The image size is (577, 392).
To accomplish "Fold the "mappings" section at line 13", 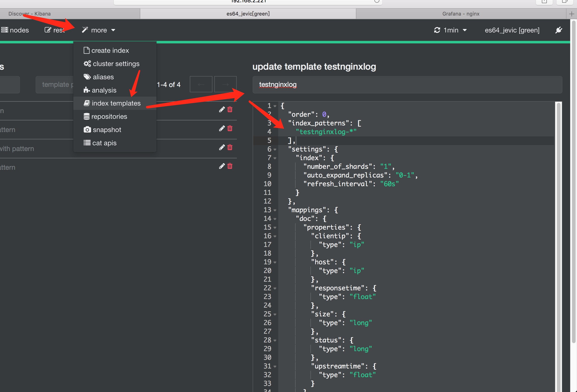I will (275, 210).
